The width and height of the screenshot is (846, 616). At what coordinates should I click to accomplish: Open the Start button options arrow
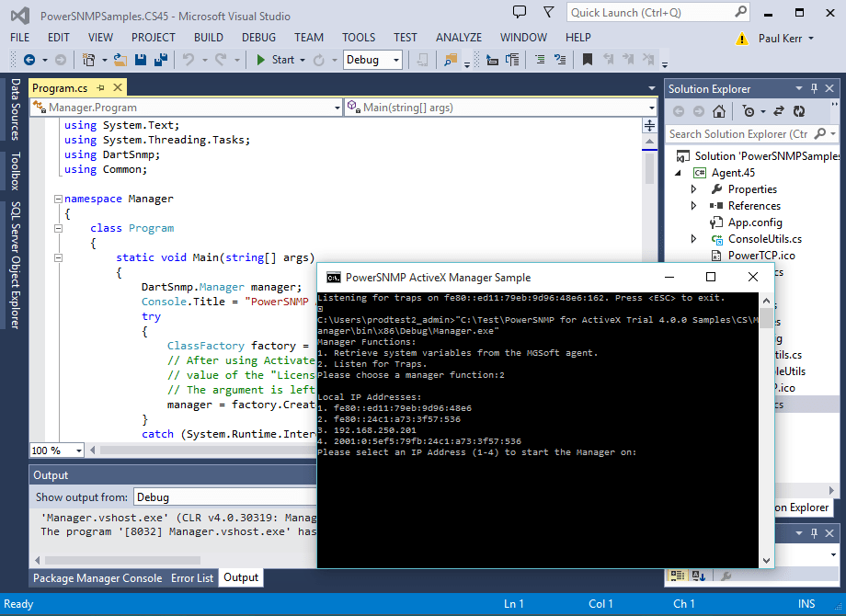pos(303,60)
